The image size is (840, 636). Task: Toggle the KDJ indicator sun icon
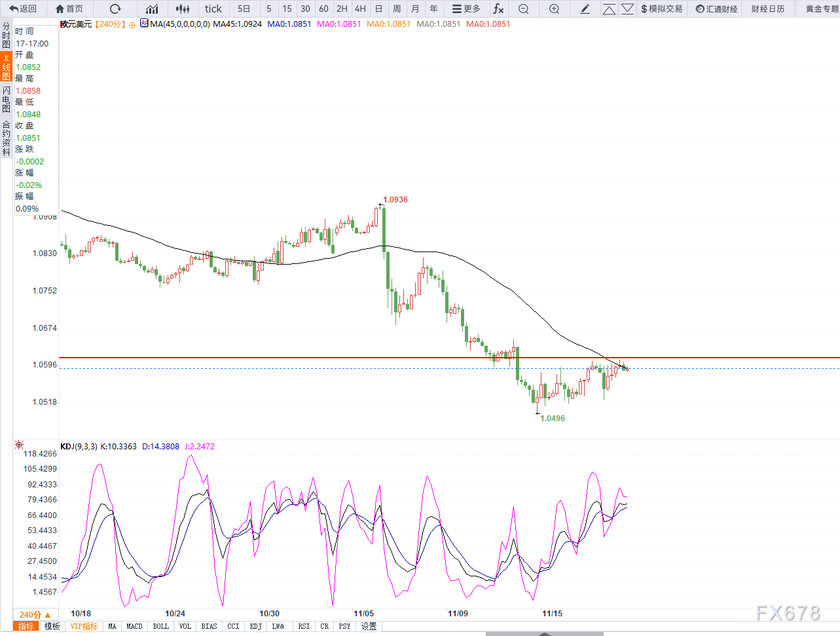tap(19, 445)
